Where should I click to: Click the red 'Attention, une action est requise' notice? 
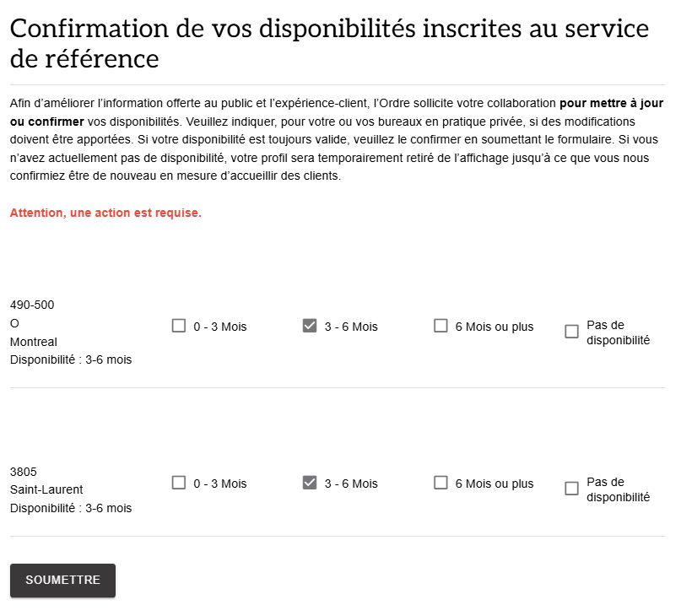105,213
